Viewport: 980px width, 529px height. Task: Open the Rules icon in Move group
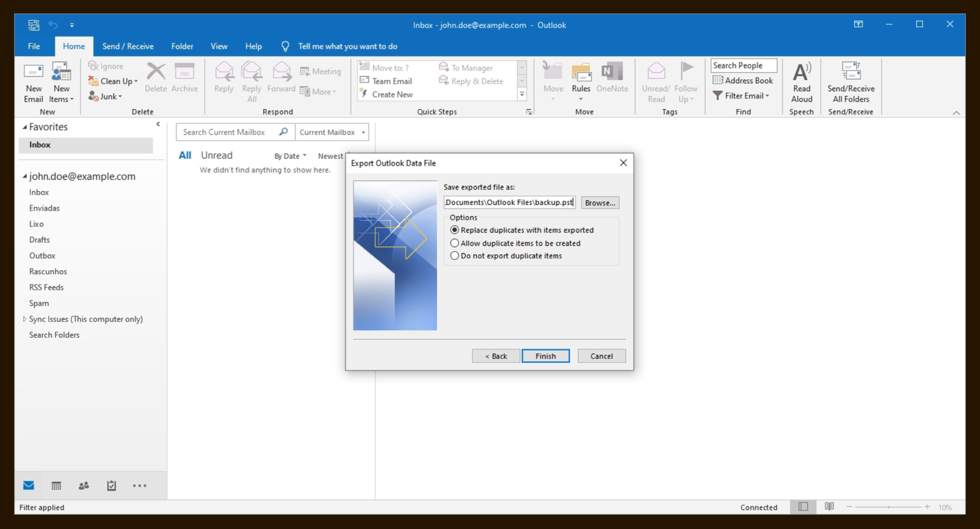click(x=581, y=83)
